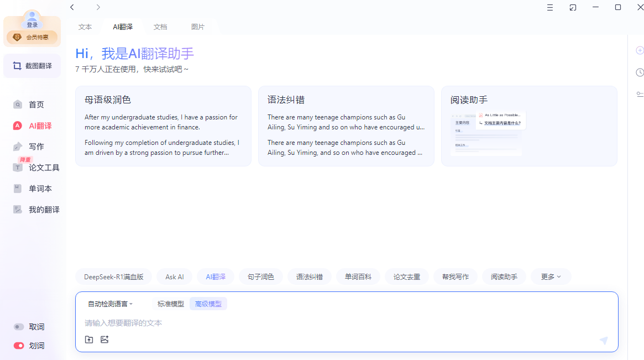
Task: Select the 标准模型 standard model option
Action: click(171, 304)
